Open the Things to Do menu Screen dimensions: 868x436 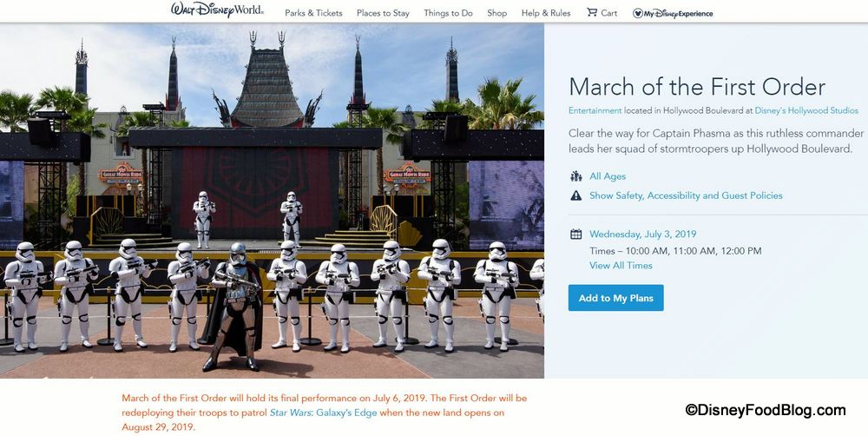point(448,13)
